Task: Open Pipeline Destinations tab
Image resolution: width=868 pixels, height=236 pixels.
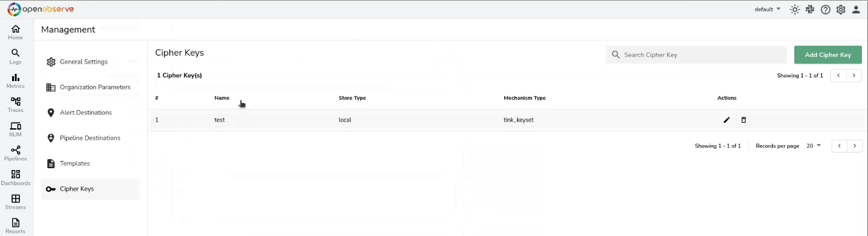Action: [90, 138]
